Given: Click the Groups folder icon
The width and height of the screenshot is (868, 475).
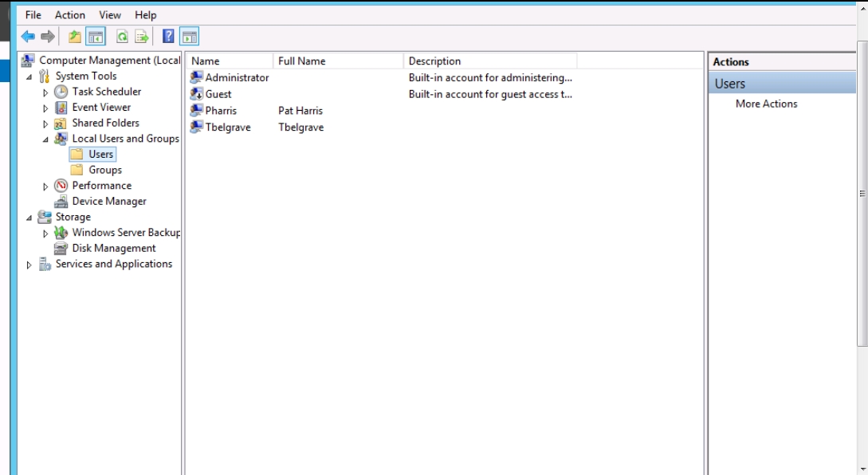Looking at the screenshot, I should coord(77,170).
